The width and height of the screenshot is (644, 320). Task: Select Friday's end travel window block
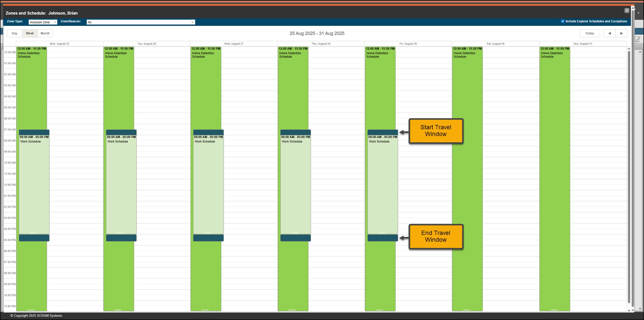[382, 238]
